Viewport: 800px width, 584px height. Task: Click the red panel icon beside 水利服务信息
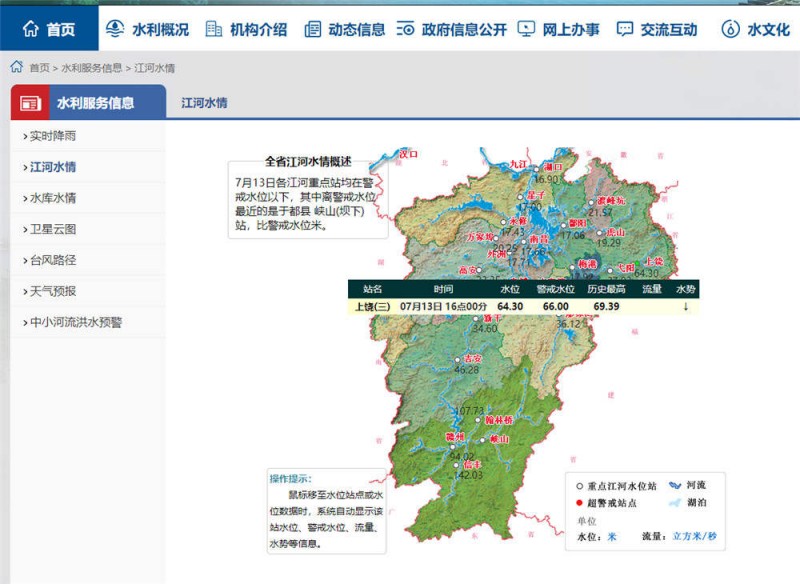coord(27,100)
